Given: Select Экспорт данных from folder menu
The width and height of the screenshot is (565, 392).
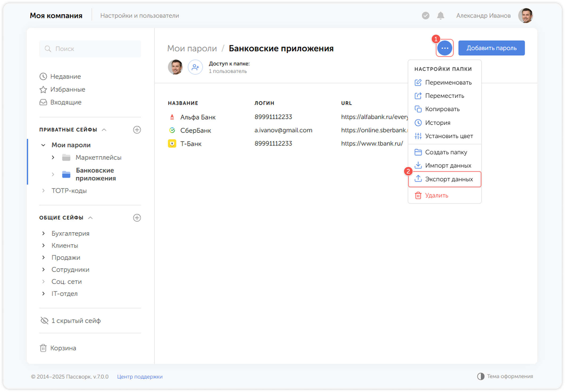Looking at the screenshot, I should [x=444, y=179].
